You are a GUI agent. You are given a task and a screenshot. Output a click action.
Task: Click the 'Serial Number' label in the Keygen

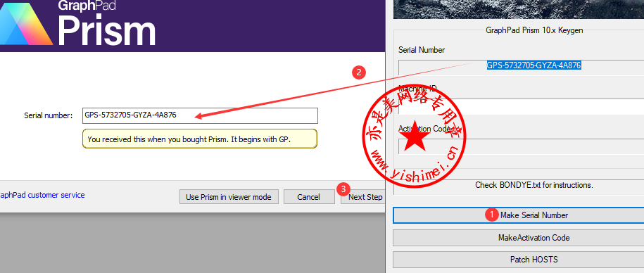click(422, 50)
